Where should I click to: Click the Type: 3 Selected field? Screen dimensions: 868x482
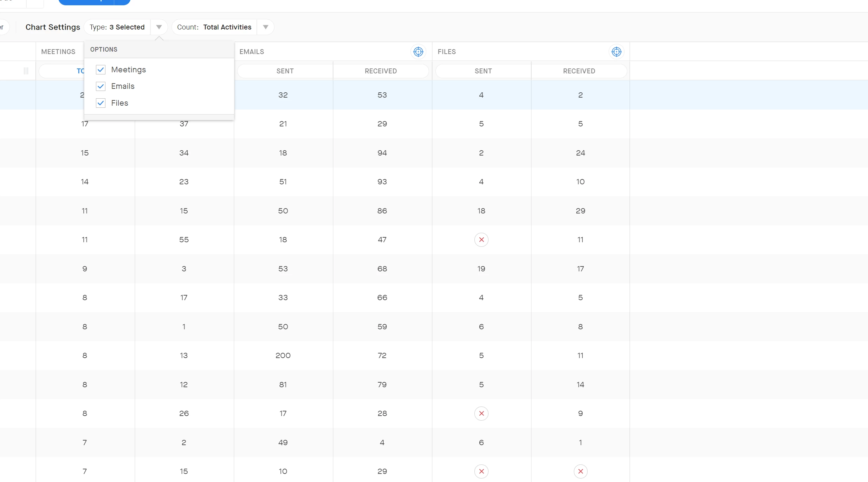pos(117,27)
